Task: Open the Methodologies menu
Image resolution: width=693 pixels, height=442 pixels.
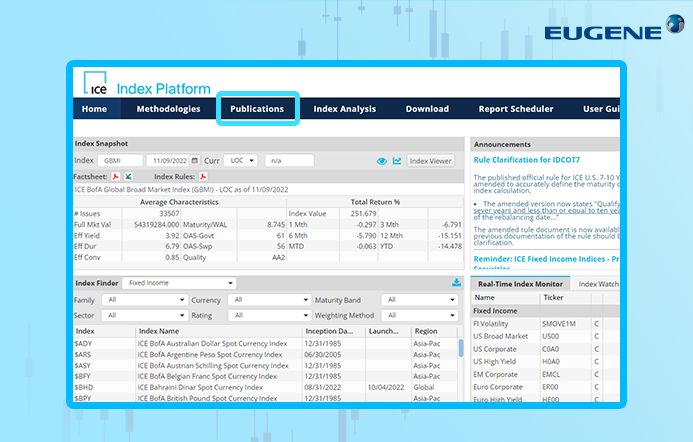Action: [168, 109]
